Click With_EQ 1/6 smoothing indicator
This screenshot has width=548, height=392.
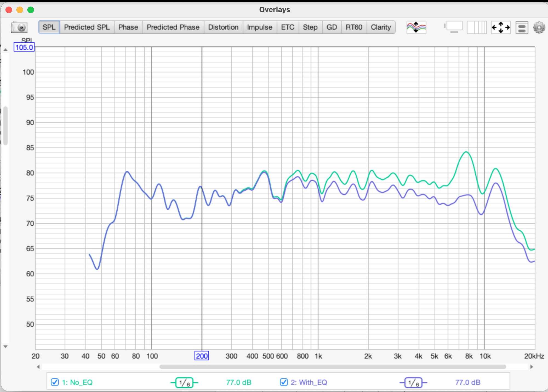coord(413,382)
